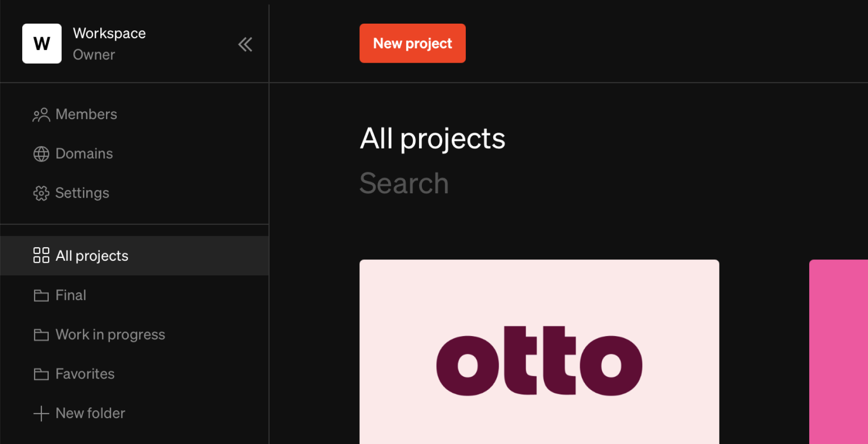Click the plus icon next to New folder
The image size is (868, 444).
coord(41,413)
